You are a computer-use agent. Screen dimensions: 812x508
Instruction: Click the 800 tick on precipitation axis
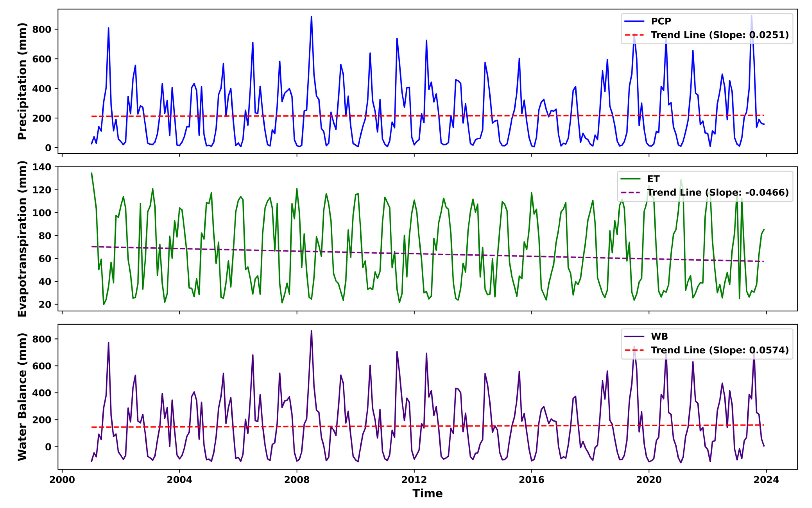42,30
